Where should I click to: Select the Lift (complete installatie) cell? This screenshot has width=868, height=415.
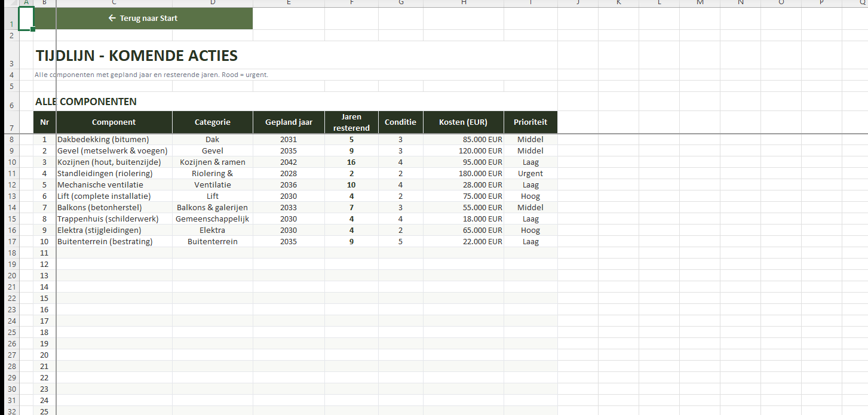tap(104, 196)
